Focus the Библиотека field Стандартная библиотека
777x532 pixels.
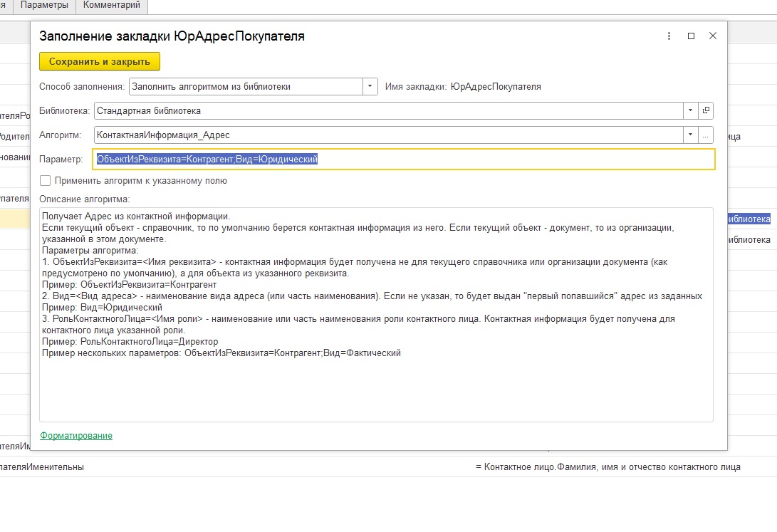pyautogui.click(x=389, y=110)
